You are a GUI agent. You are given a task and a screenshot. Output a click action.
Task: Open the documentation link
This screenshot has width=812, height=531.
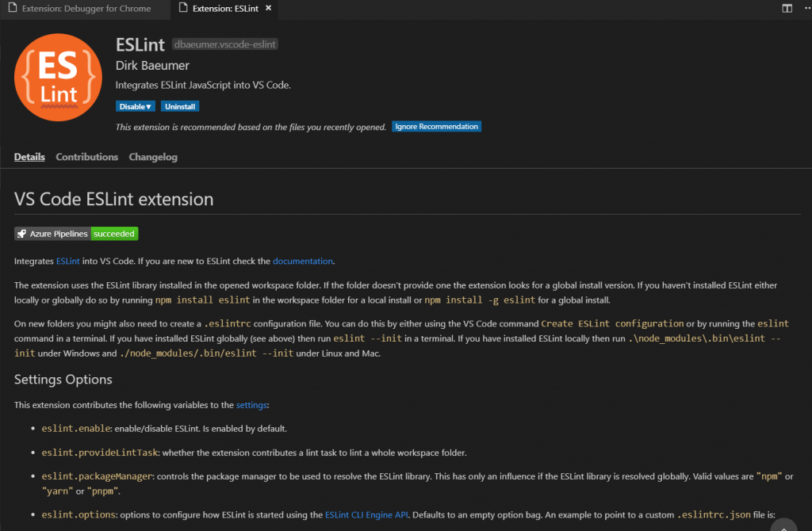click(x=303, y=261)
